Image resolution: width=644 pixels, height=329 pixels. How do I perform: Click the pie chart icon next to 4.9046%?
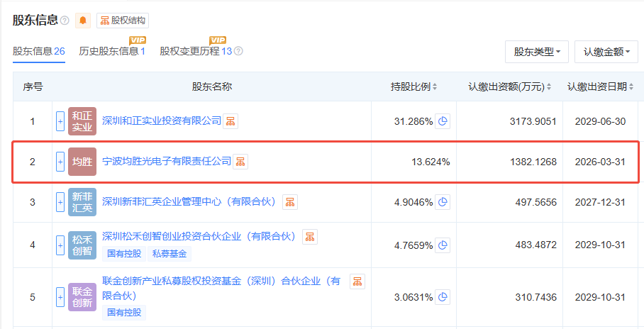pos(443,202)
